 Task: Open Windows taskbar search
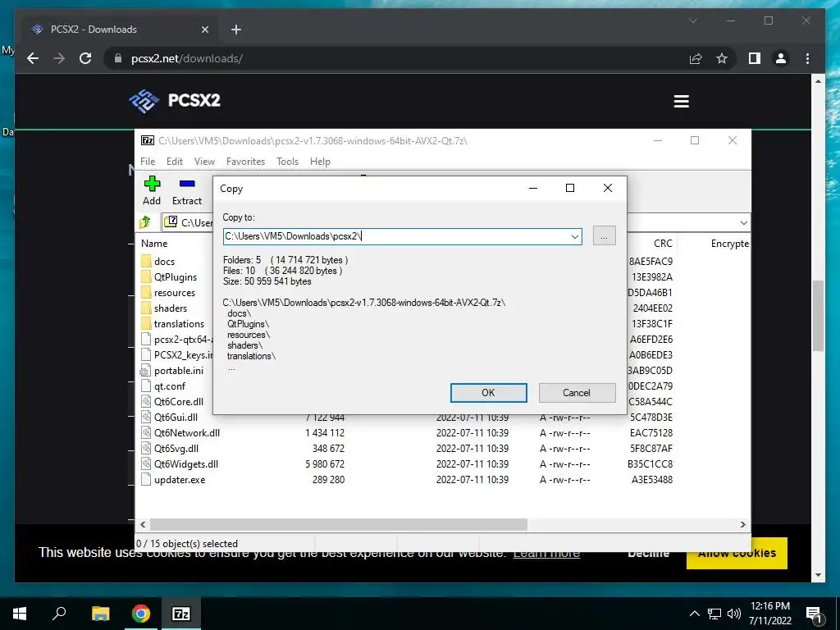coord(59,614)
